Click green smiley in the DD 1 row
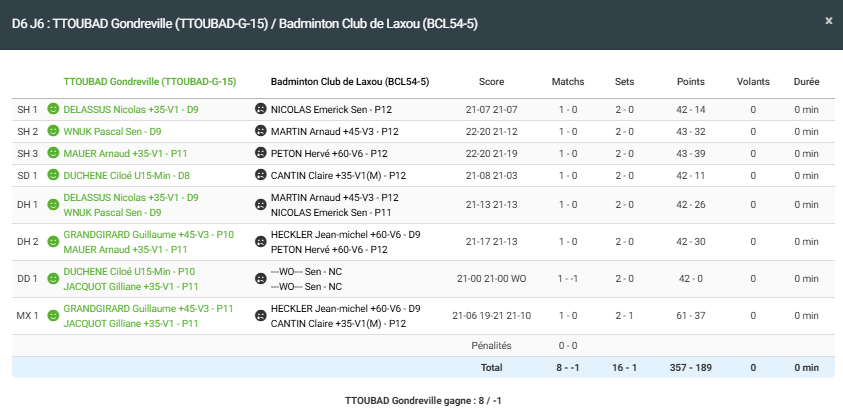 pos(53,278)
